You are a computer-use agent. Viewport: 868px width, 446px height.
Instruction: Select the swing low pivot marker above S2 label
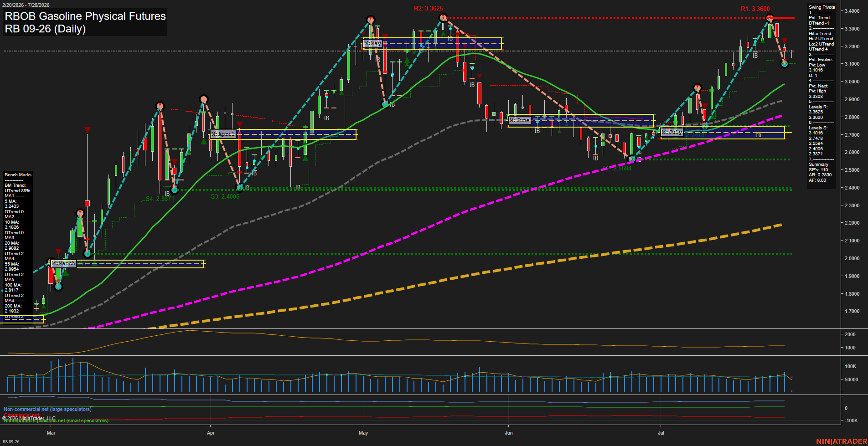pos(631,159)
